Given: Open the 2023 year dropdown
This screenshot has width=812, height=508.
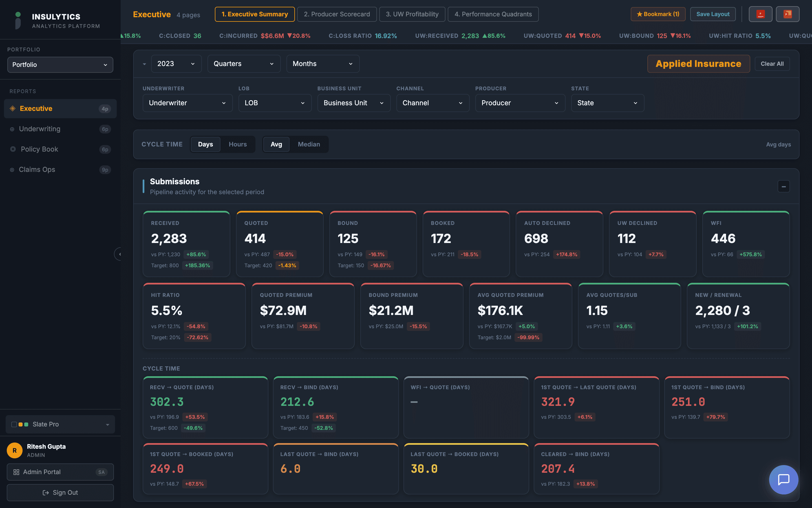Looking at the screenshot, I should click(x=176, y=64).
